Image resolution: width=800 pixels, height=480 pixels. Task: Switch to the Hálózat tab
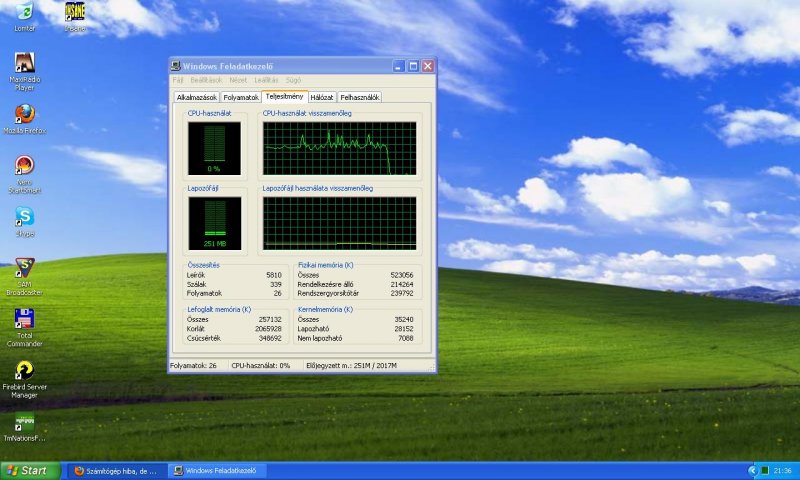[x=321, y=97]
